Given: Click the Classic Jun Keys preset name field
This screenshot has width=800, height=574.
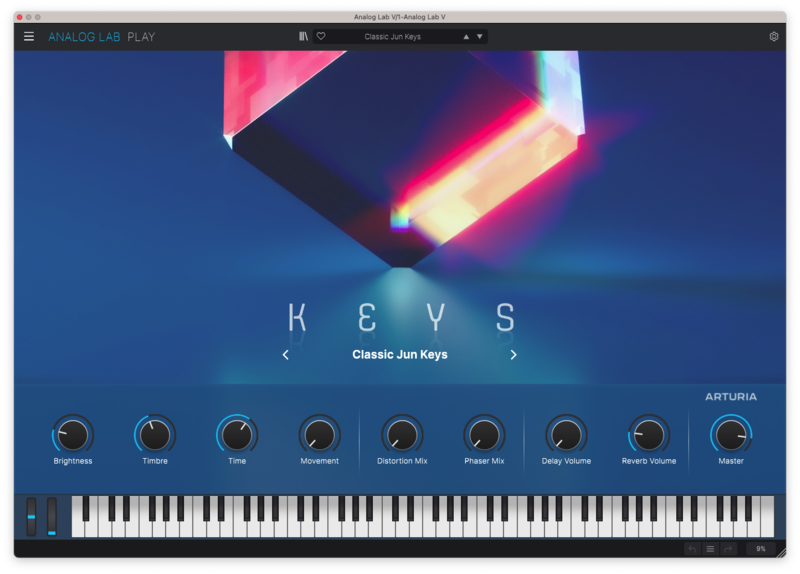Looking at the screenshot, I should (392, 37).
